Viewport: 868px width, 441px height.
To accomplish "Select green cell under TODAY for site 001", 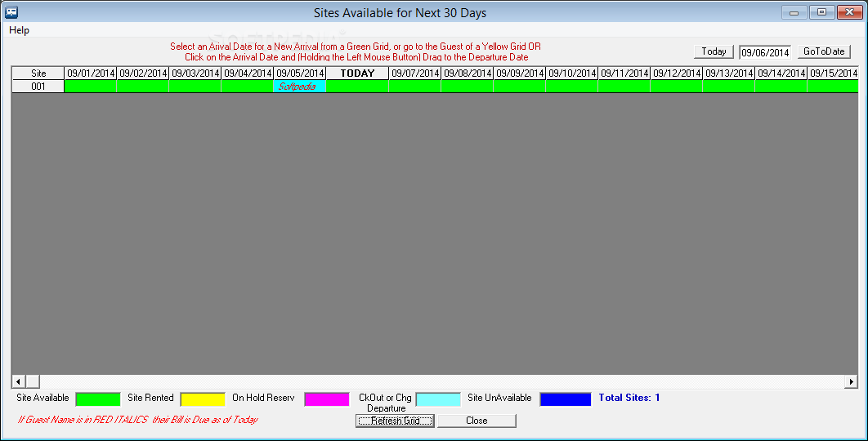I will tap(357, 87).
